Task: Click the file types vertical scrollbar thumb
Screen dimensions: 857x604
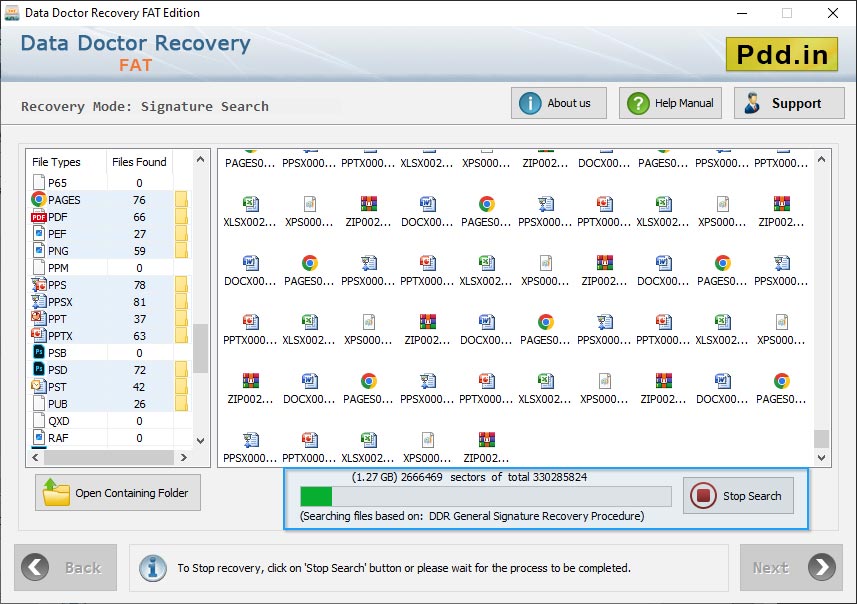Action: pos(200,348)
